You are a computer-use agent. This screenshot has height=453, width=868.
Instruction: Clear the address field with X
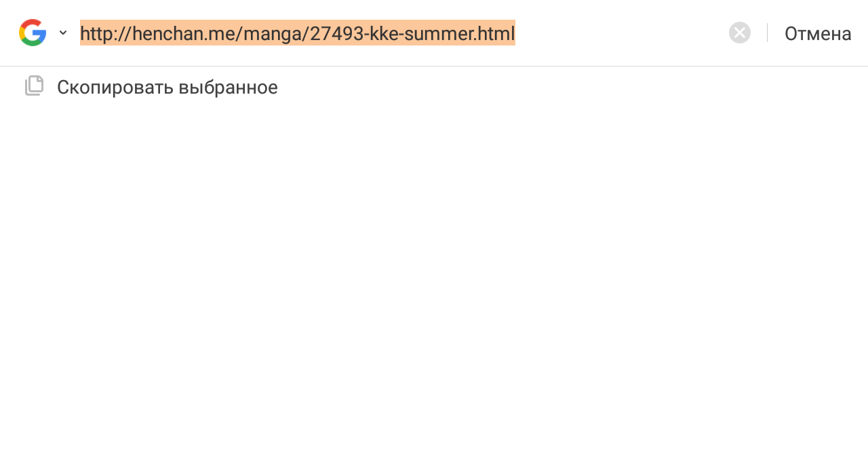pyautogui.click(x=740, y=33)
